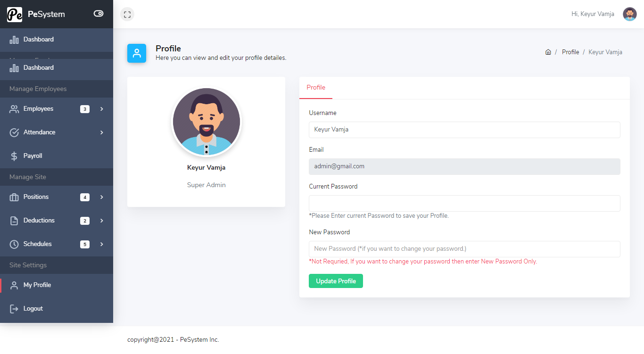Open the Schedules section
The image size is (644, 354).
(x=38, y=244)
